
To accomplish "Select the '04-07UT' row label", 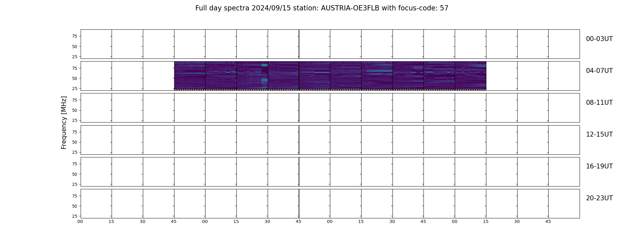I will point(599,71).
